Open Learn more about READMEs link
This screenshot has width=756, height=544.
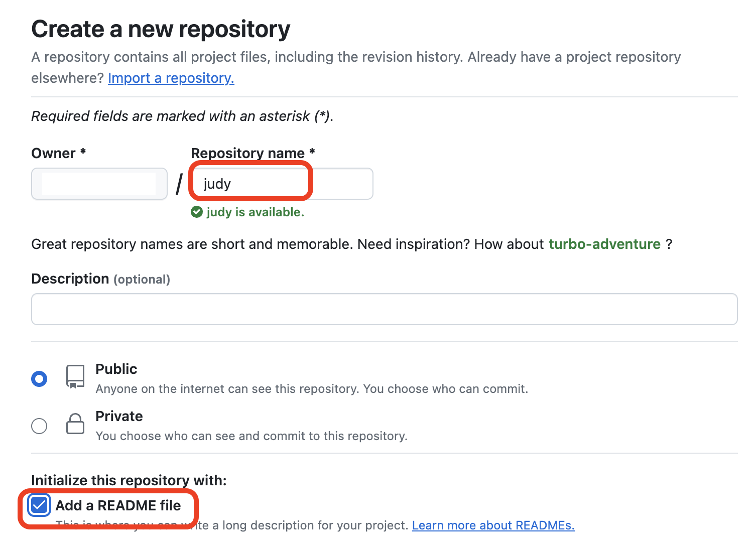pos(493,525)
